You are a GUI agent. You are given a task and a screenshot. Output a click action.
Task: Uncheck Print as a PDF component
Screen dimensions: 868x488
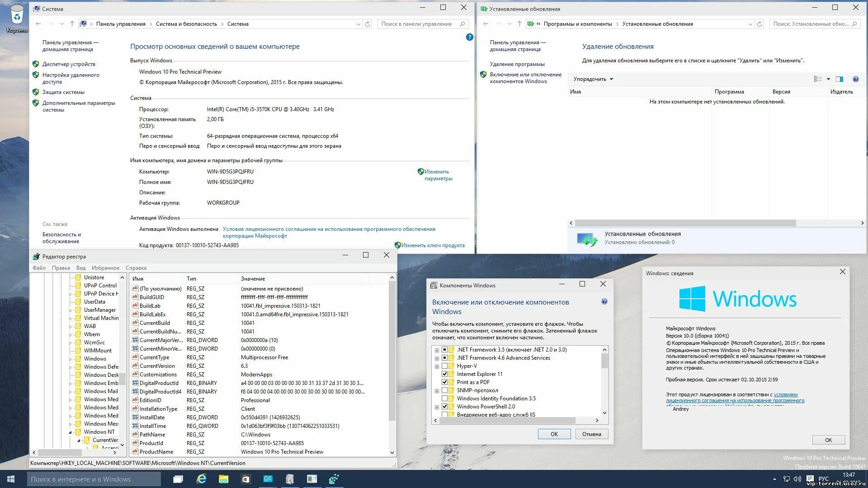point(445,382)
